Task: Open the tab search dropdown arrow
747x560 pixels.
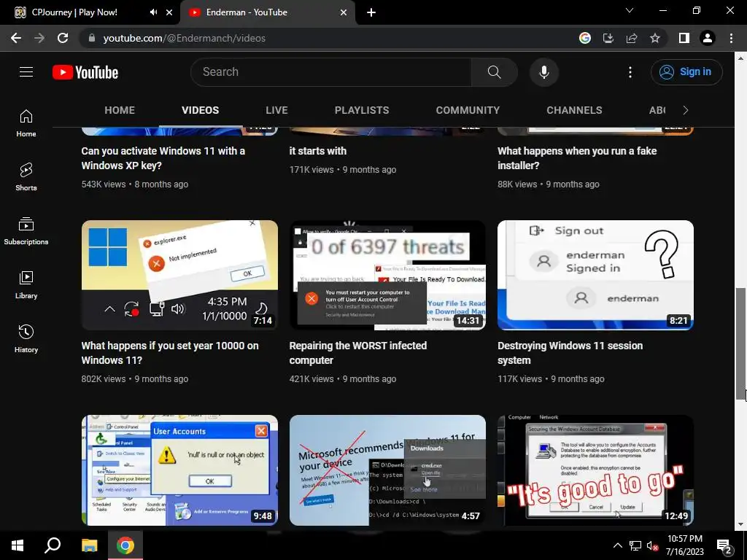Action: [x=630, y=10]
